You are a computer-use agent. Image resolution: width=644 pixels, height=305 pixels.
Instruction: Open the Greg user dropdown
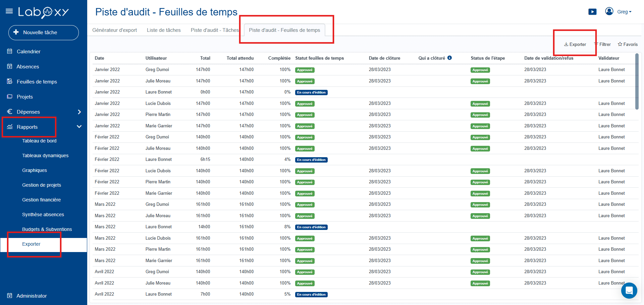coord(624,12)
